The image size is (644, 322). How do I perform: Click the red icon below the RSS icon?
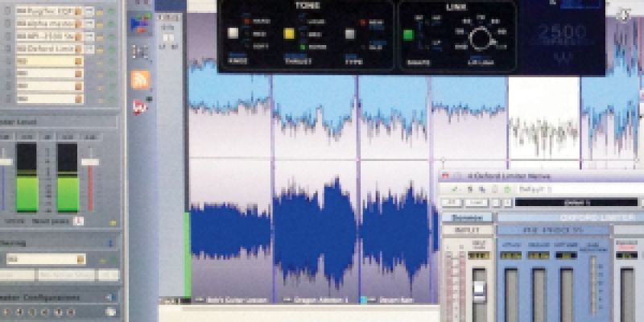coord(140,106)
